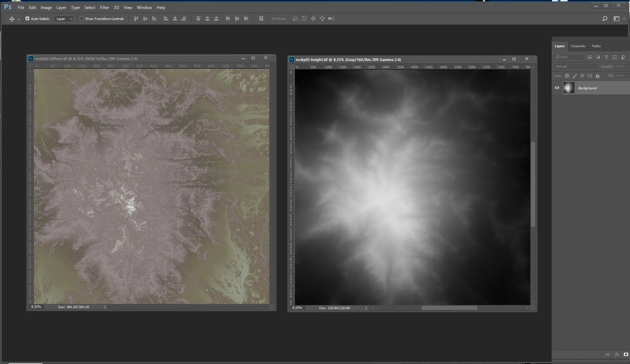Click Add layer style fx icon
The height and width of the screenshot is (364, 630).
pos(617,354)
